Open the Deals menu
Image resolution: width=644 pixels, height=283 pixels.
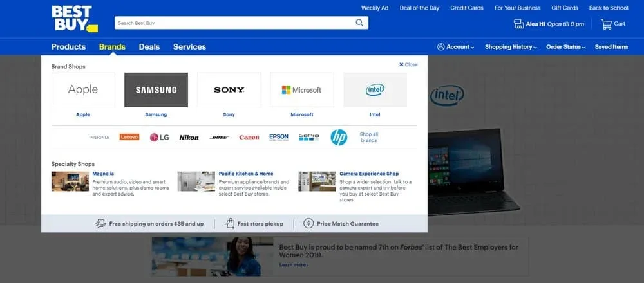pos(149,47)
